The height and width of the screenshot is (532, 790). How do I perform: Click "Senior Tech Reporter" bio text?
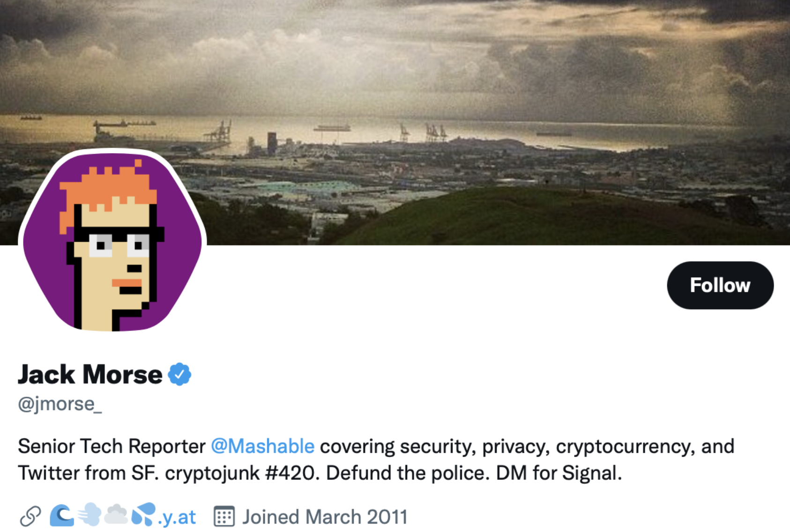112,446
